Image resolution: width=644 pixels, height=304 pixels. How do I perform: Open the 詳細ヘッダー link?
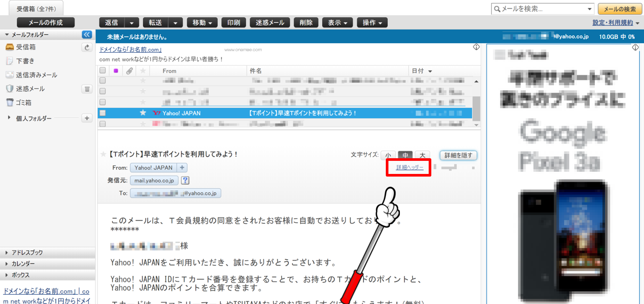click(x=410, y=167)
